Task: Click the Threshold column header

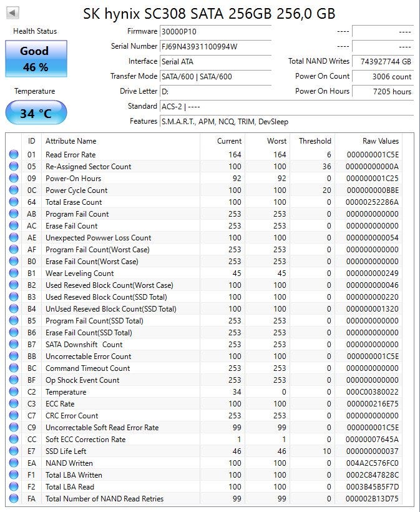Action: point(313,141)
